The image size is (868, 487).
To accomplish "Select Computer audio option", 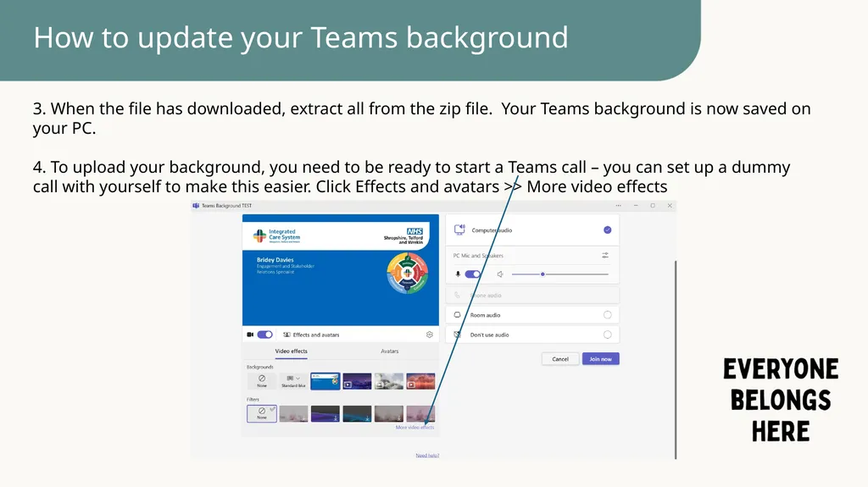I will 532,230.
